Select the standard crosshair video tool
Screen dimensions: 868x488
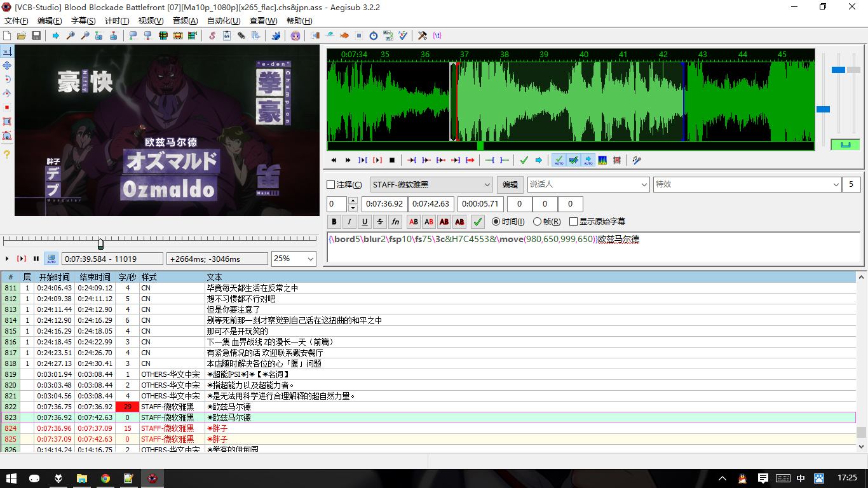pos(7,51)
